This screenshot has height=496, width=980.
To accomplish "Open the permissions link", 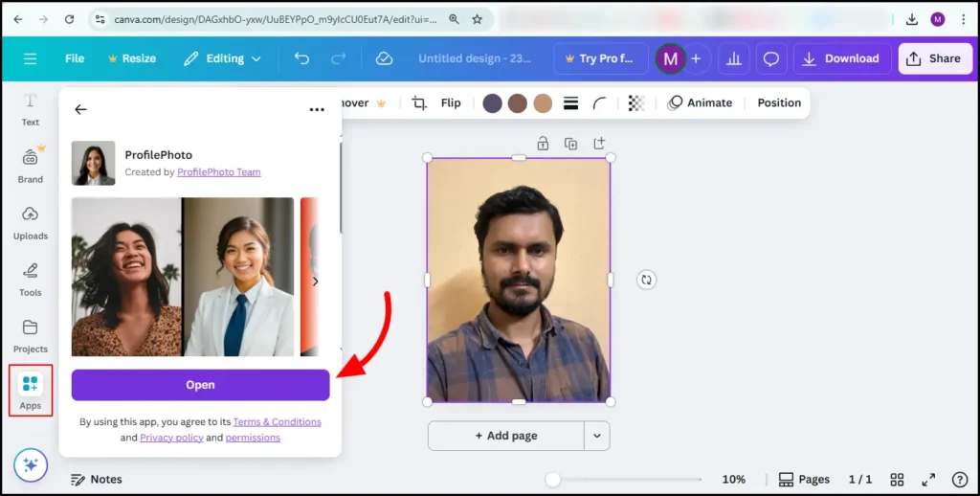I will pyautogui.click(x=253, y=438).
